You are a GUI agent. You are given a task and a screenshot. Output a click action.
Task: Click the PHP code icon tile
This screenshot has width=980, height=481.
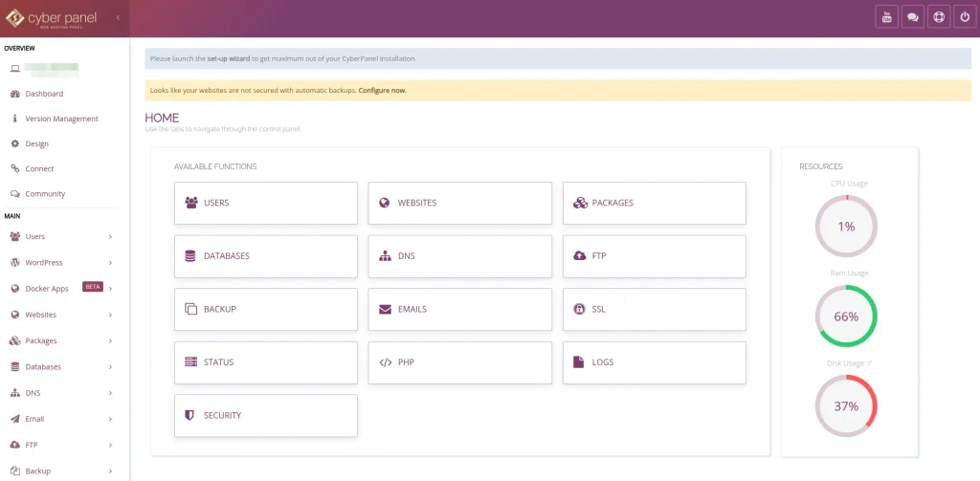385,362
